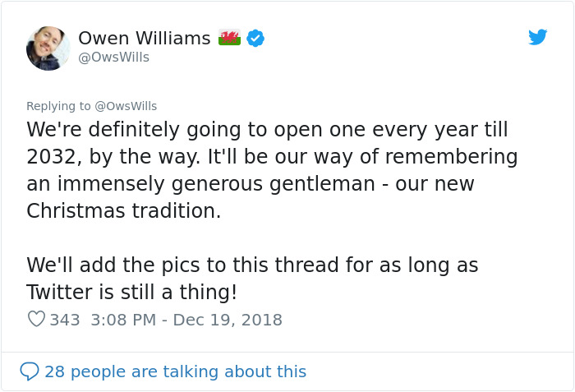Click the "Replying to" label text

coord(59,106)
